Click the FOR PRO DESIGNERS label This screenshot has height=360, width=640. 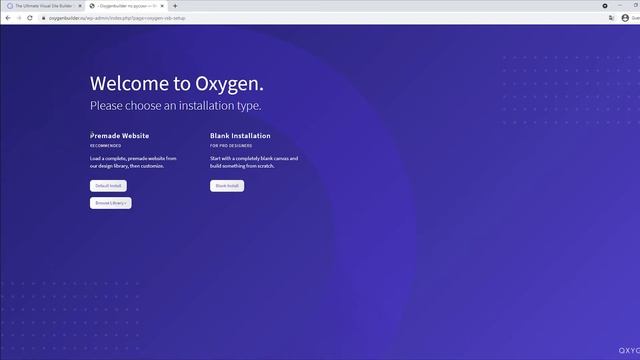(231, 146)
